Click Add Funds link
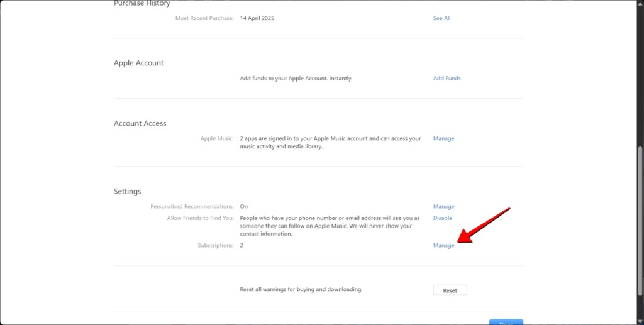Viewport: 644px width, 325px height. pyautogui.click(x=447, y=79)
